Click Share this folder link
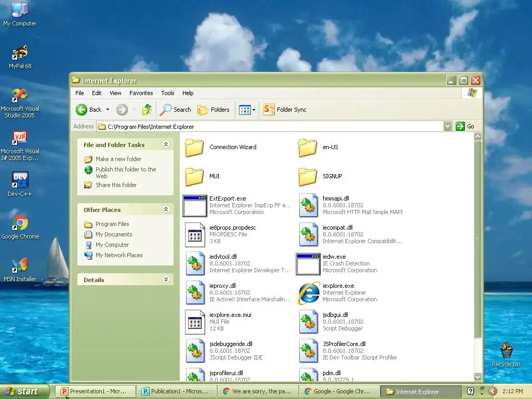532x399 pixels. click(116, 185)
